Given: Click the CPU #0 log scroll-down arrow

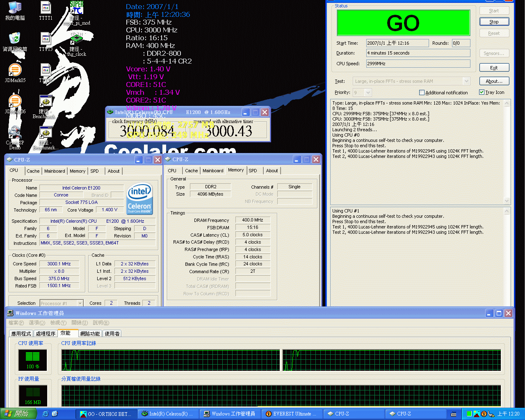Looking at the screenshot, I should click(x=507, y=201).
